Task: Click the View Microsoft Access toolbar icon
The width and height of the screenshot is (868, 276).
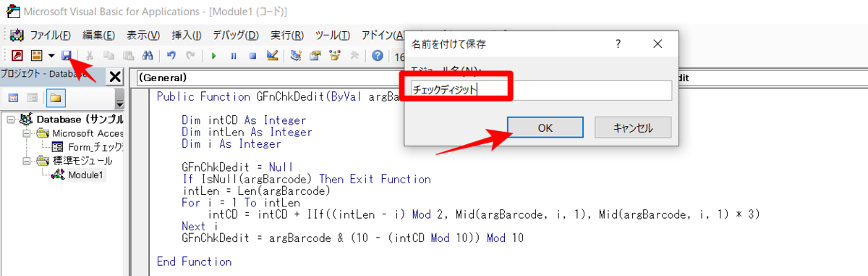Action: coord(17,55)
